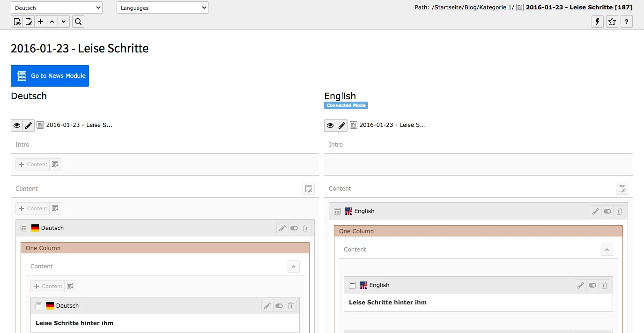Collapse the Content section inside the German One Column
The height and width of the screenshot is (333, 644).
coord(294,266)
